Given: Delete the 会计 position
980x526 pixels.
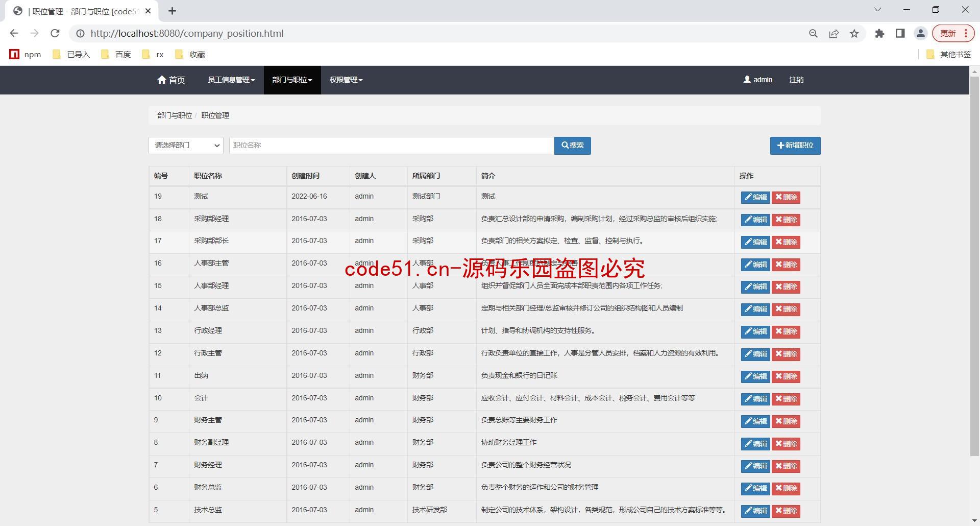Looking at the screenshot, I should coord(786,399).
